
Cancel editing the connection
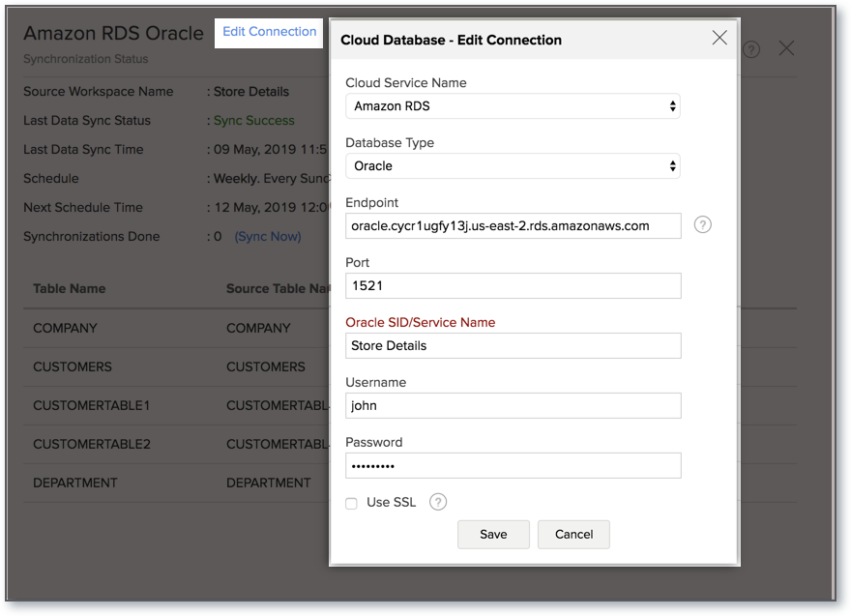[573, 535]
